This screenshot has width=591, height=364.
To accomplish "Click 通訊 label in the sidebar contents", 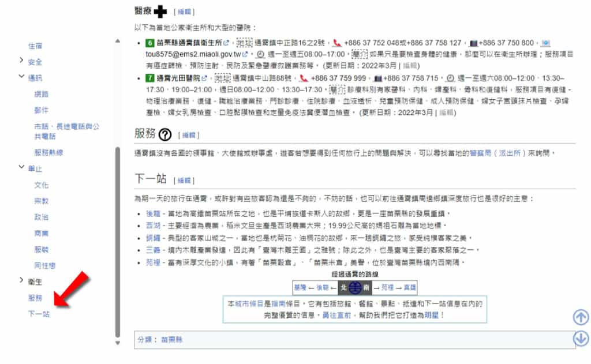I will click(x=35, y=78).
